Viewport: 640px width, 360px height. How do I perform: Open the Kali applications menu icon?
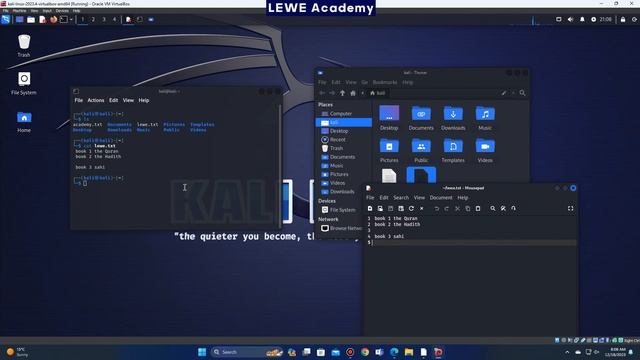[5, 19]
